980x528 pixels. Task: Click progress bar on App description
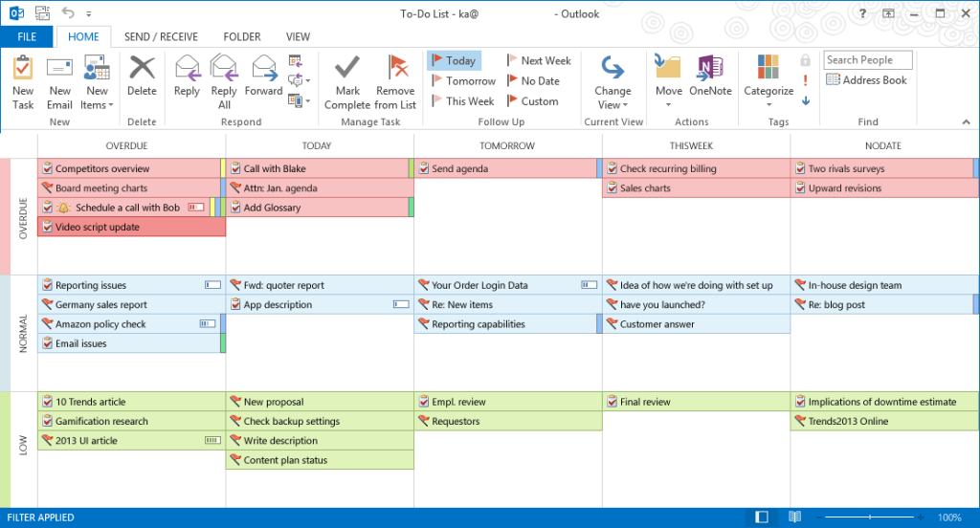401,304
